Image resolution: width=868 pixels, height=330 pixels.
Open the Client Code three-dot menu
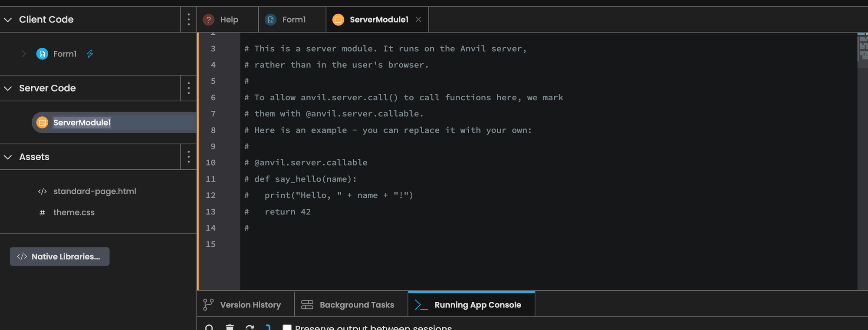click(188, 20)
